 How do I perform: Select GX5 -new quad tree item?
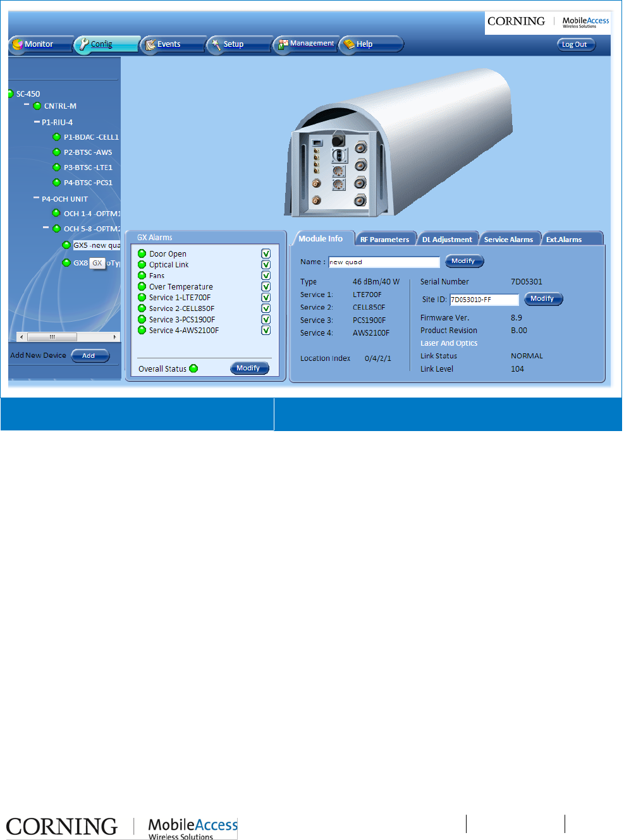point(97,245)
